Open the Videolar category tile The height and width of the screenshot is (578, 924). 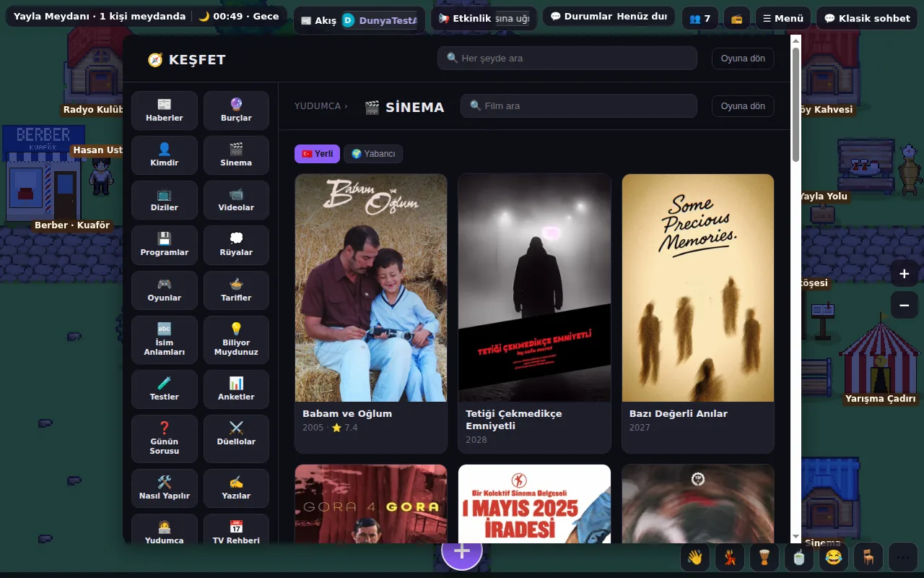tap(236, 200)
